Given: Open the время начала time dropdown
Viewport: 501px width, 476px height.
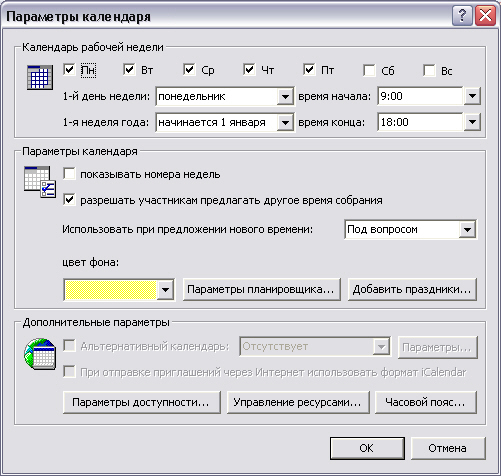Looking at the screenshot, I should click(x=472, y=96).
